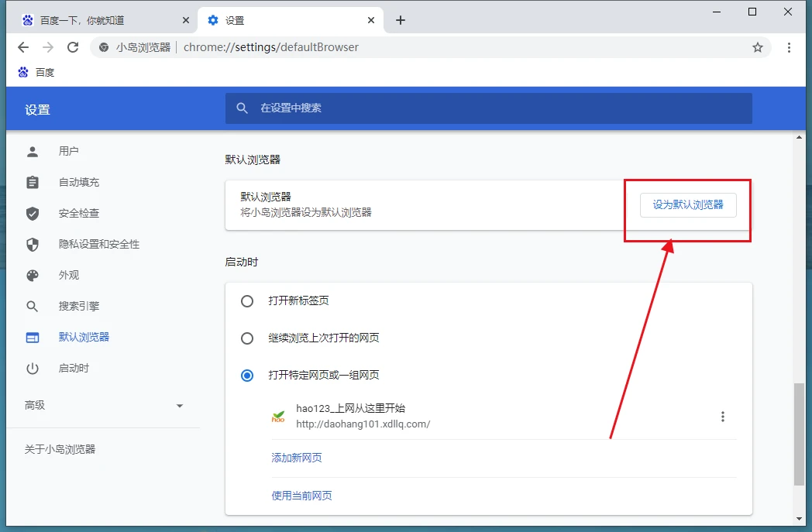Click the scrollbar down arrow
The height and width of the screenshot is (532, 812).
(x=800, y=518)
